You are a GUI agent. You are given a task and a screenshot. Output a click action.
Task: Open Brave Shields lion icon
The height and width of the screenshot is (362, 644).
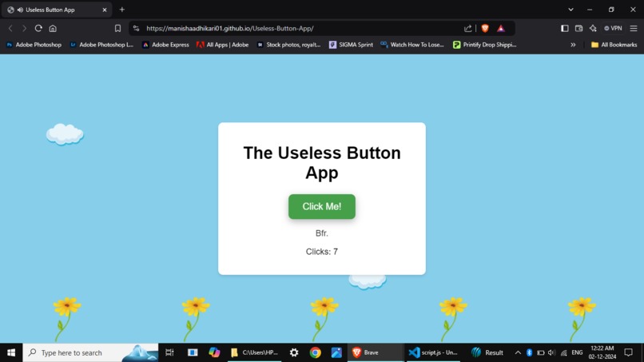[485, 28]
